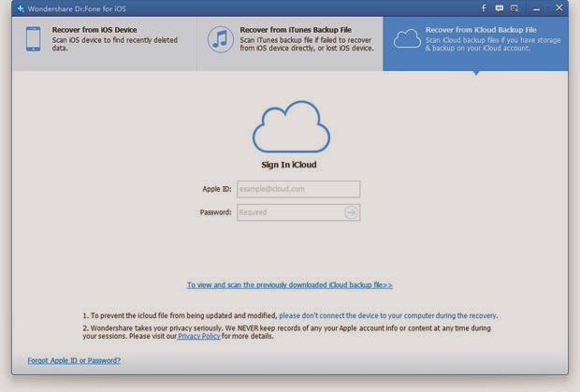Screen dimensions: 580x392
Task: Click the Password label
Action: tap(216, 212)
